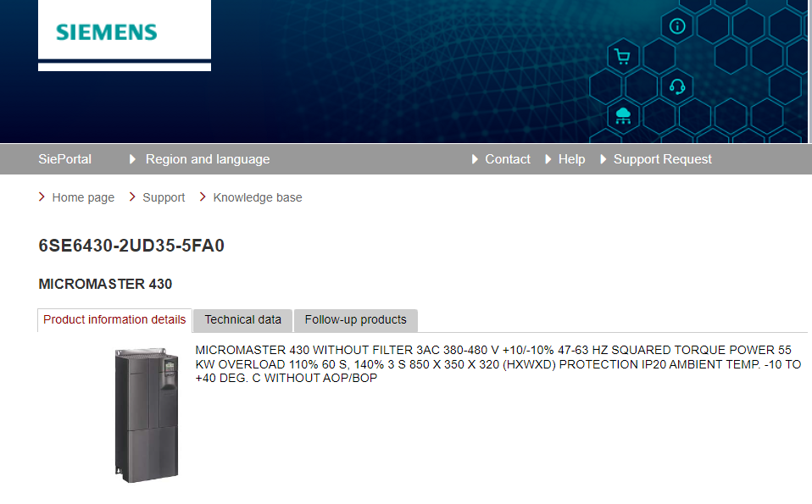Open the Knowledge base breadcrumb
Image resolution: width=812 pixels, height=504 pixels.
pos(258,197)
